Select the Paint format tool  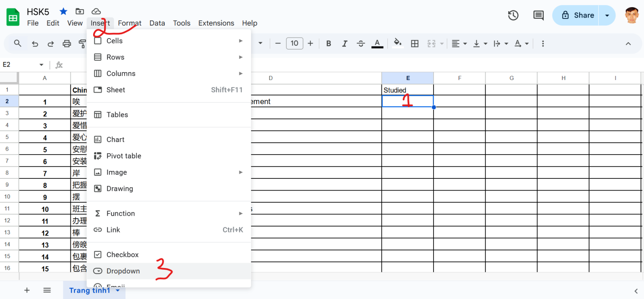pyautogui.click(x=82, y=43)
